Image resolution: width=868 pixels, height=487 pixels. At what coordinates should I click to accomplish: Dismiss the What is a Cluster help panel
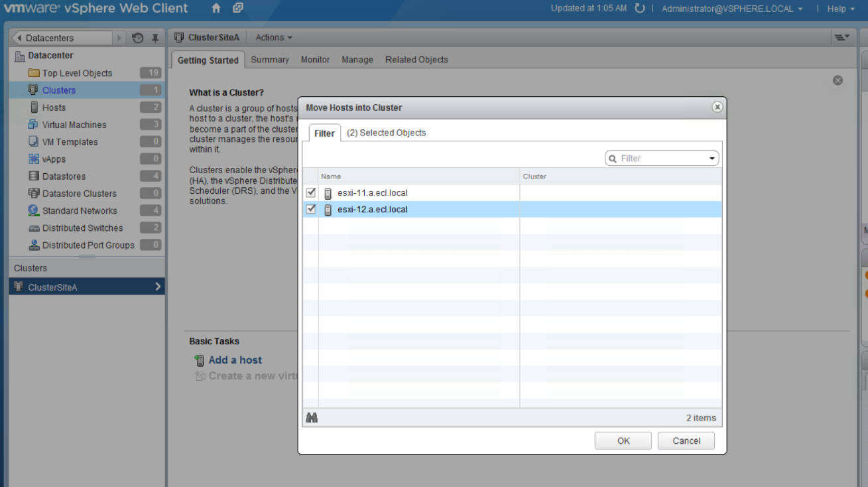point(837,80)
